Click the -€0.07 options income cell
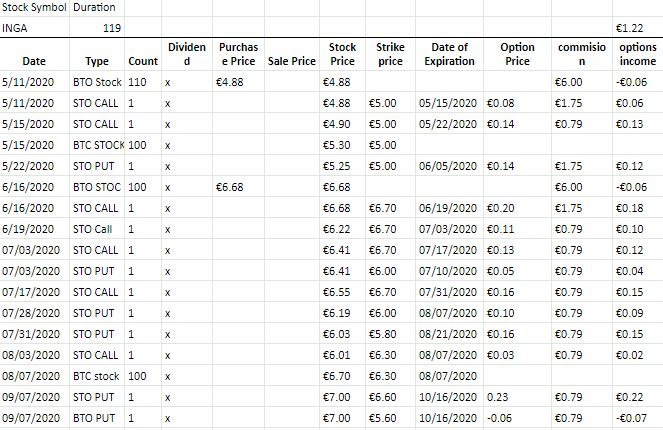This screenshot has width=663, height=430. pos(637,418)
